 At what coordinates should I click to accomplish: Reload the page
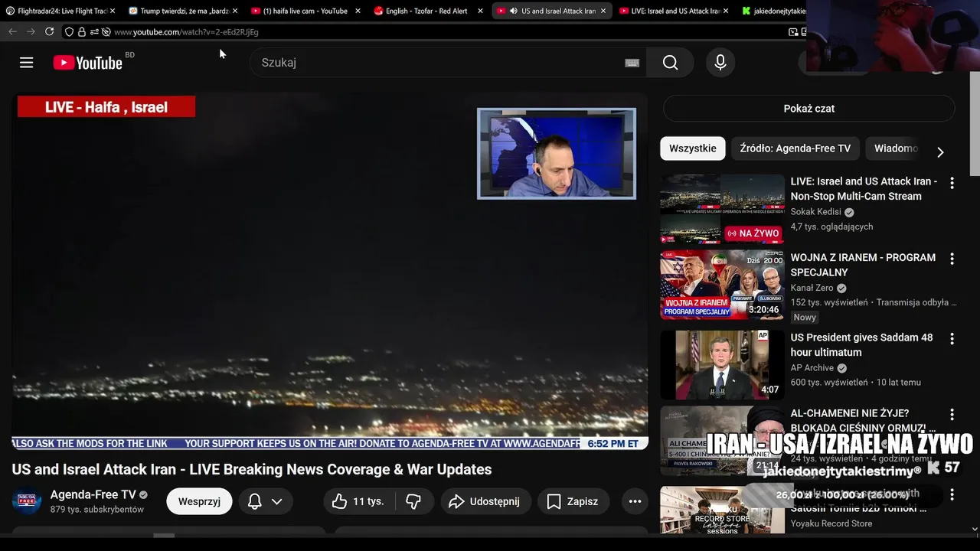point(49,31)
